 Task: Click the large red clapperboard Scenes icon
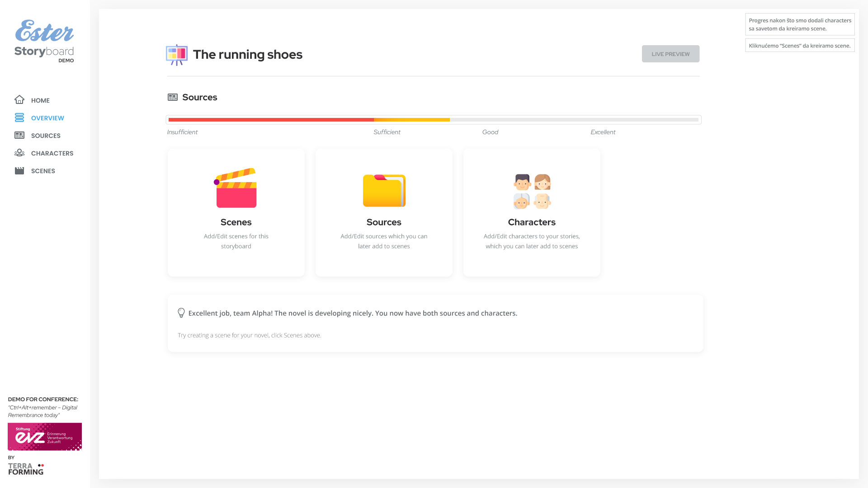[x=236, y=188]
